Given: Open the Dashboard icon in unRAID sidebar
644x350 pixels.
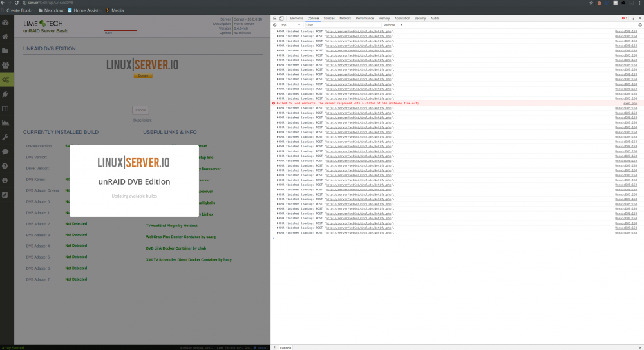Looking at the screenshot, I should [5, 23].
